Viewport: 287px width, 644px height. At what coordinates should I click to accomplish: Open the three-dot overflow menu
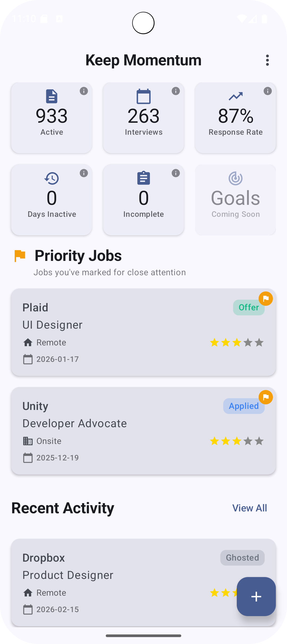pos(267,60)
